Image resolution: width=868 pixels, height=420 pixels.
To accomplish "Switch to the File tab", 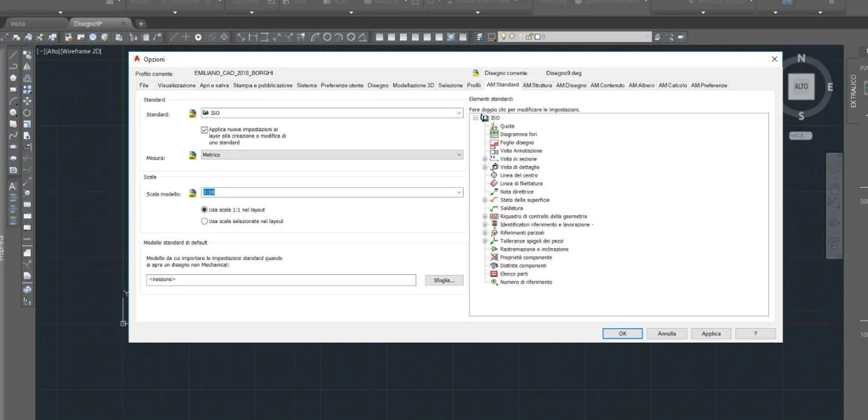I will pos(144,85).
